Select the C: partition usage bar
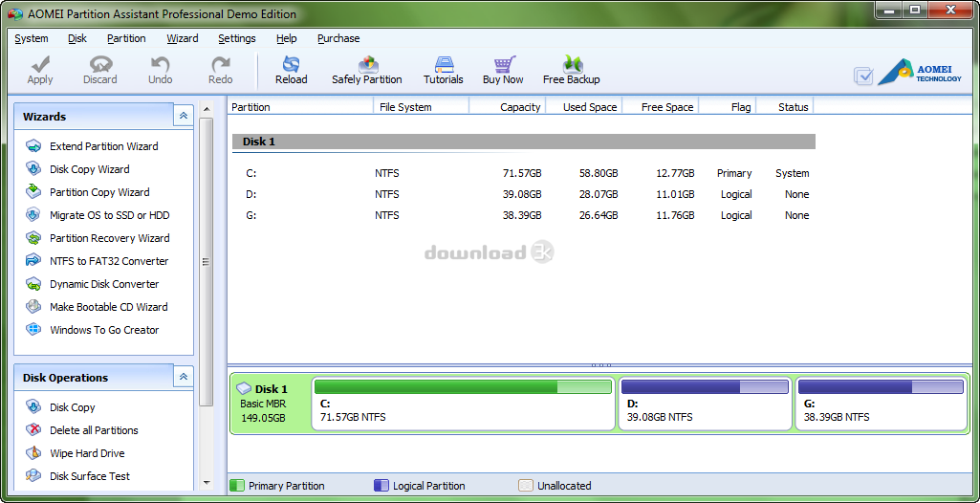 [463, 387]
